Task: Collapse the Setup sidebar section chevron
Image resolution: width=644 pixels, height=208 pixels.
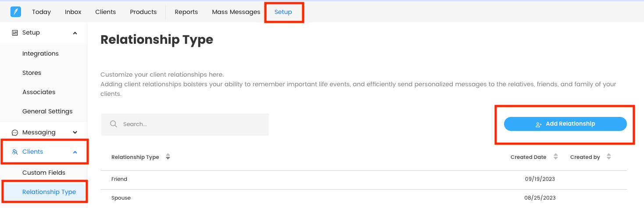Action: (x=75, y=33)
